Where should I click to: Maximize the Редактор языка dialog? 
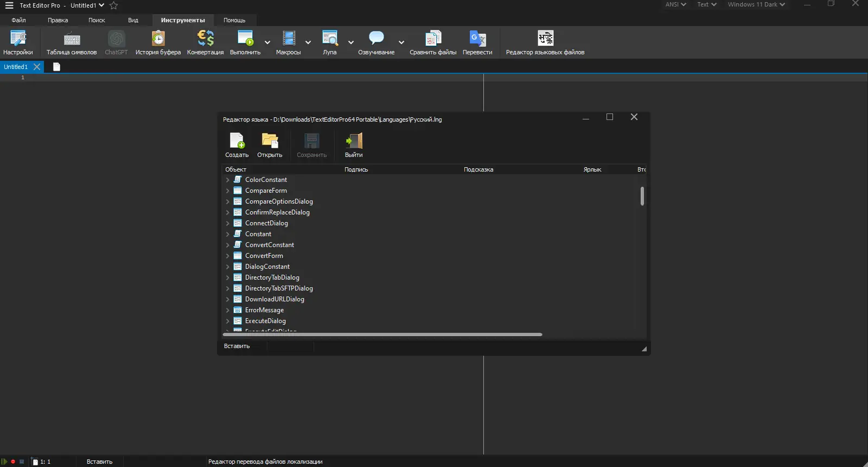(610, 117)
